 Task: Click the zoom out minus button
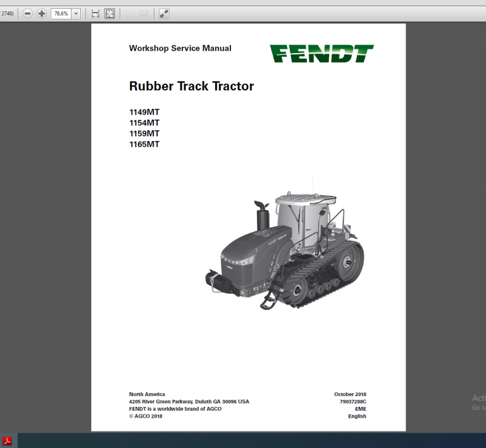click(x=28, y=14)
